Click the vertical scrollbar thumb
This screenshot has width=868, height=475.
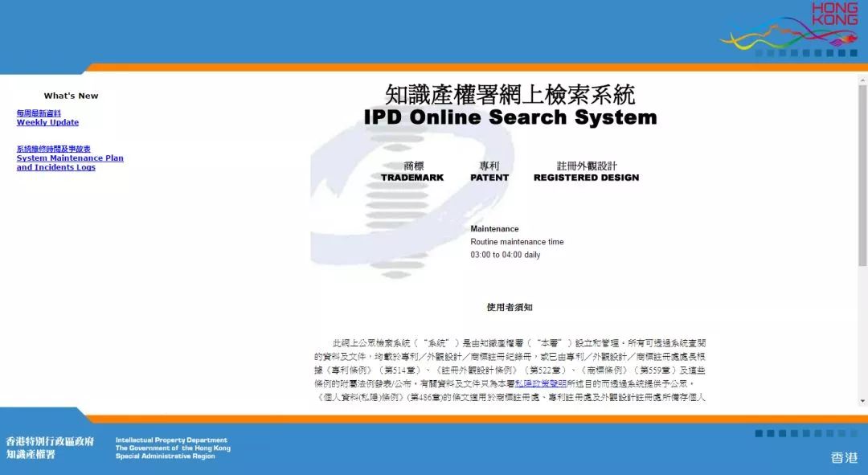(862, 175)
